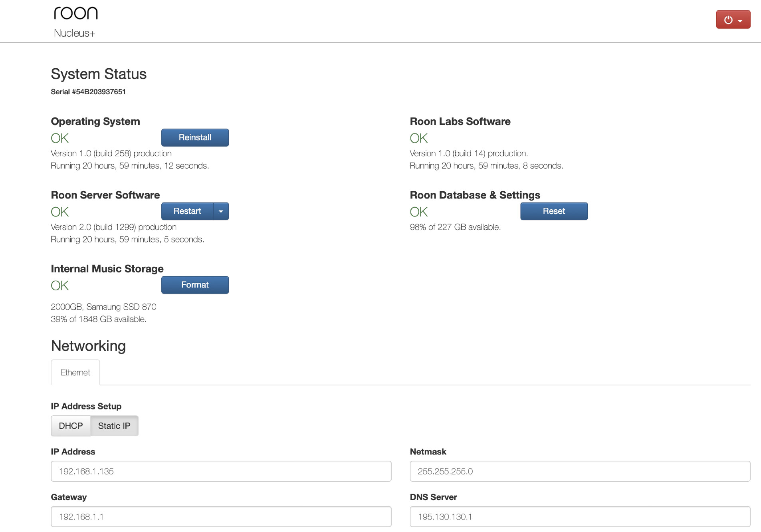The image size is (761, 532).
Task: Format the internal music storage
Action: click(195, 285)
